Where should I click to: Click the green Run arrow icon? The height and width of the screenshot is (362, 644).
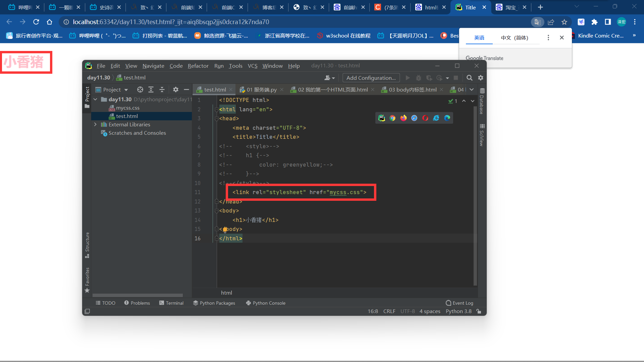click(x=408, y=78)
